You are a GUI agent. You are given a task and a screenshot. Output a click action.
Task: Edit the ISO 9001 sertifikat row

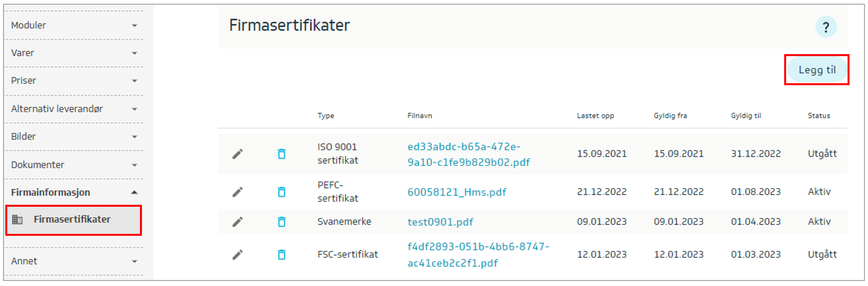click(238, 154)
